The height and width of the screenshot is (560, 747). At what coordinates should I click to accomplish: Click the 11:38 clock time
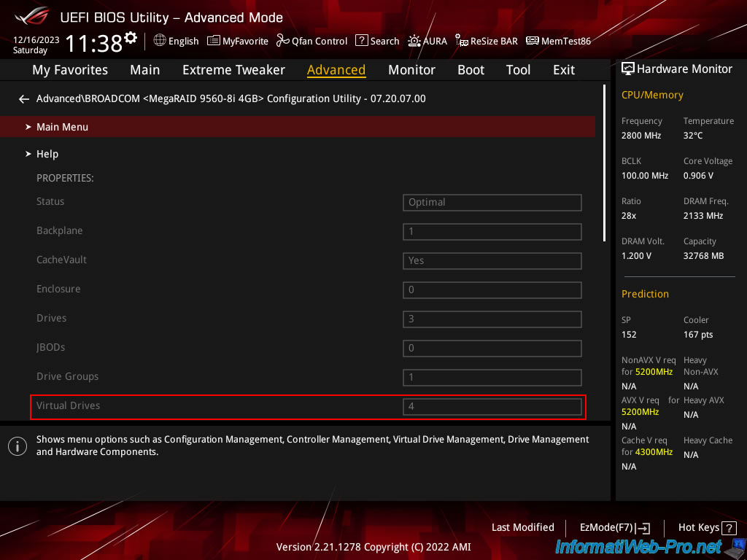tap(94, 43)
